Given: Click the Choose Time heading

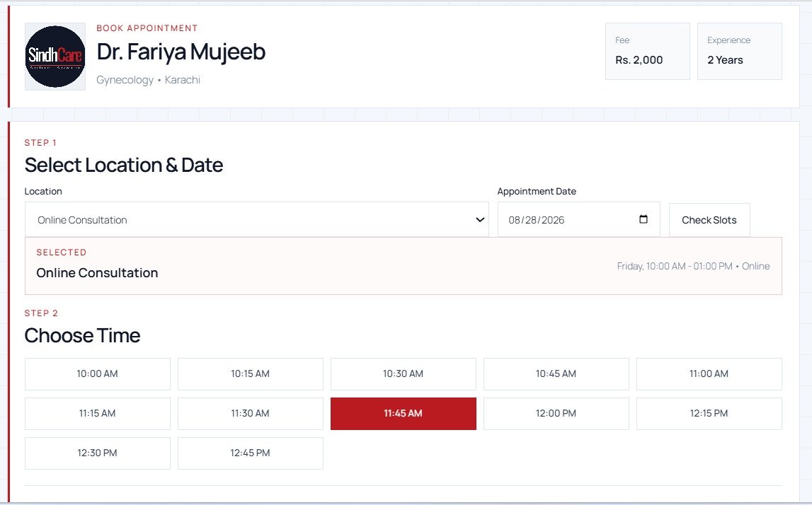Looking at the screenshot, I should [x=82, y=336].
